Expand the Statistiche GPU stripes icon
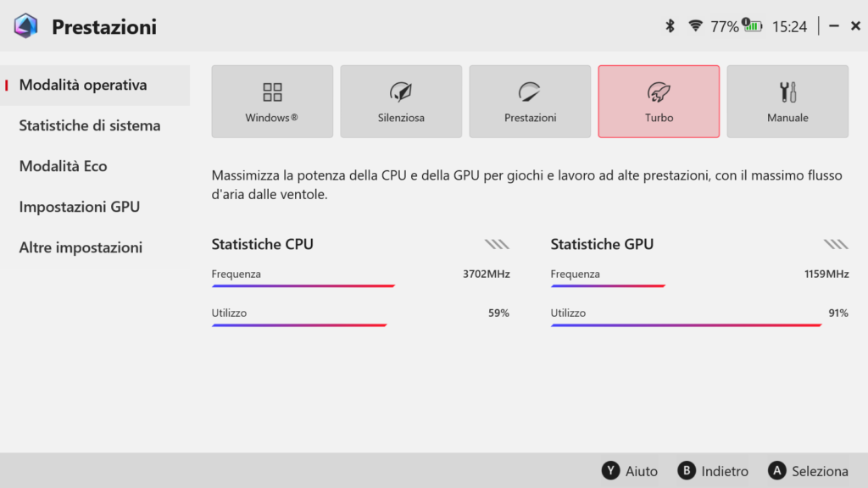 click(836, 245)
